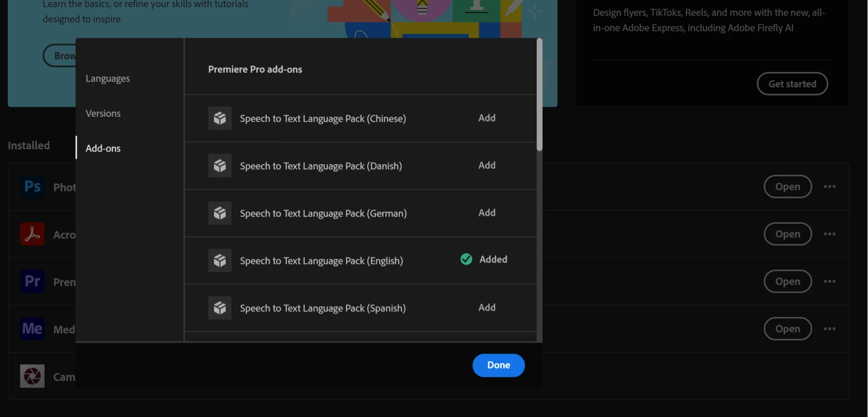Click the Media Encoder Me app icon

[x=32, y=329]
